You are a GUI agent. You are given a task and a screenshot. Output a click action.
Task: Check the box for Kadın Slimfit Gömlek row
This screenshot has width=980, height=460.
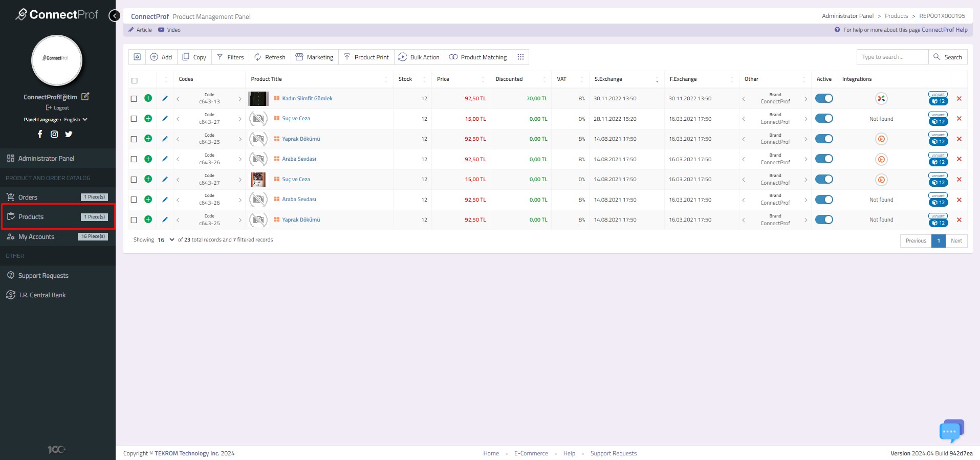click(x=134, y=99)
